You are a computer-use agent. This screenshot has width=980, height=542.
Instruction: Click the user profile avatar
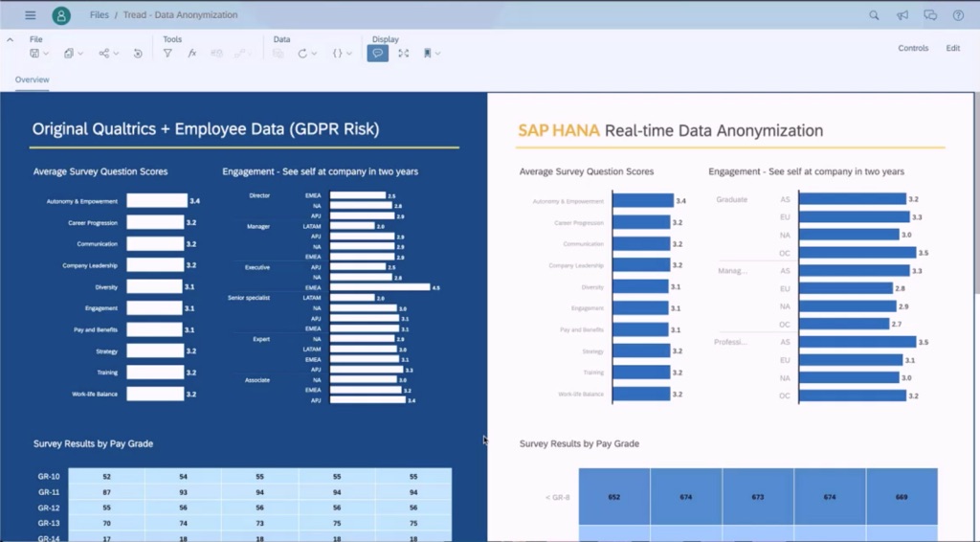[61, 15]
